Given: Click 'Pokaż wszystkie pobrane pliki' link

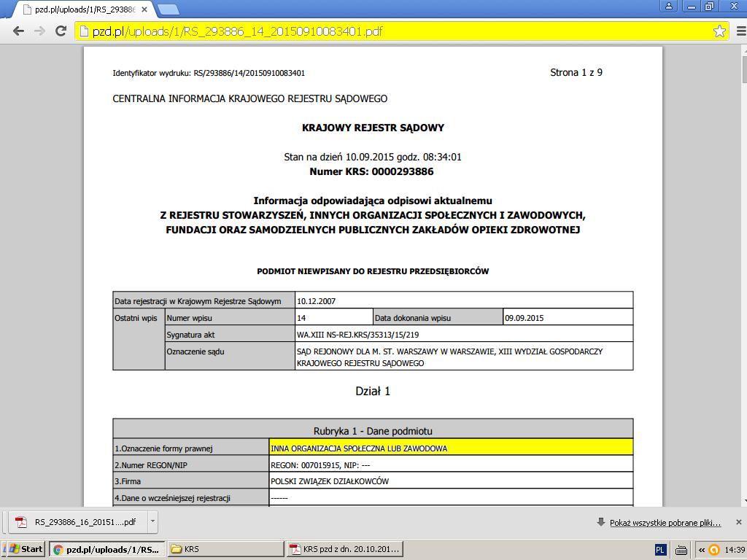Looking at the screenshot, I should point(665,523).
